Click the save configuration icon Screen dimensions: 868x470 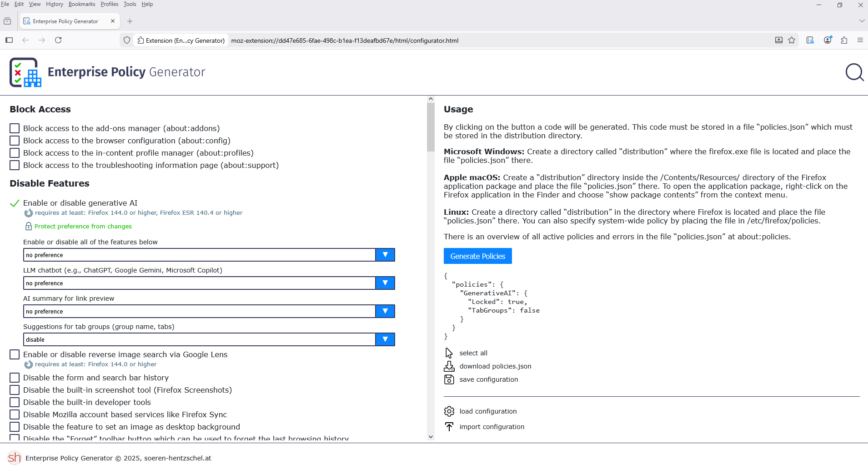click(449, 379)
